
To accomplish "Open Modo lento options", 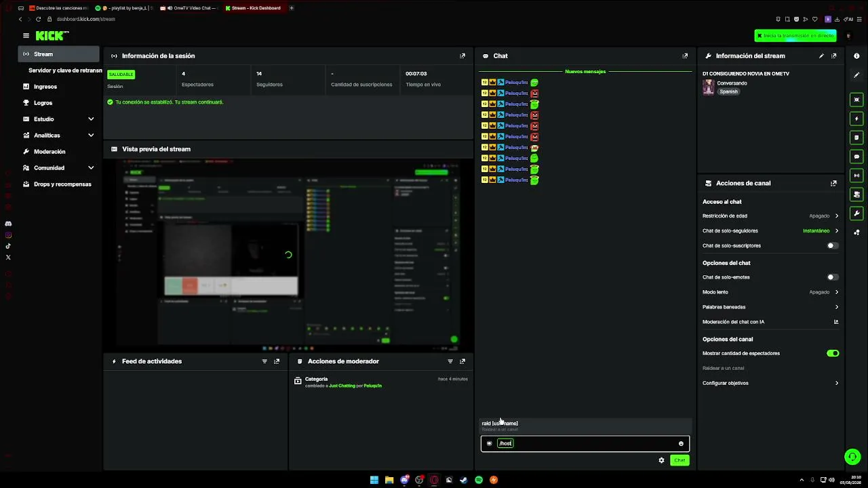I will 770,292.
